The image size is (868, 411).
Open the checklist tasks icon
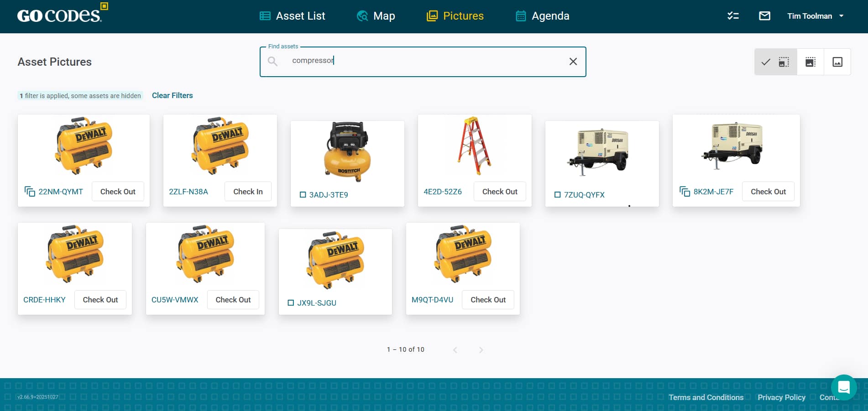click(x=733, y=16)
